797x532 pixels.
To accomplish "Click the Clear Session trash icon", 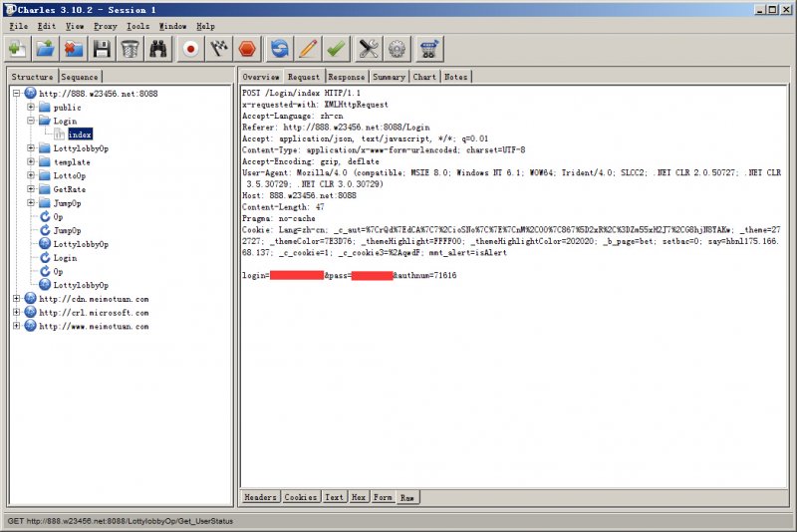I will (x=131, y=49).
